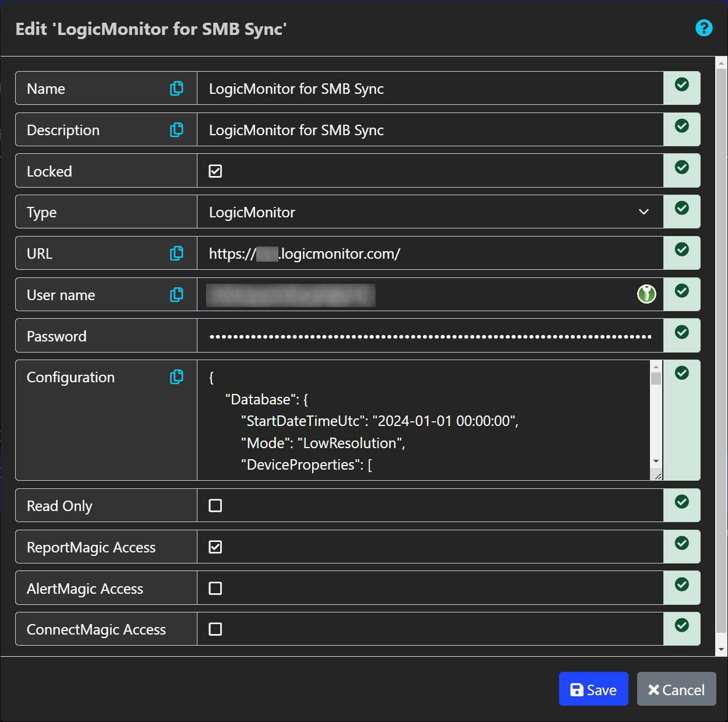This screenshot has height=722, width=728.
Task: Click Configuration textarea scroll down arrow
Action: (656, 461)
